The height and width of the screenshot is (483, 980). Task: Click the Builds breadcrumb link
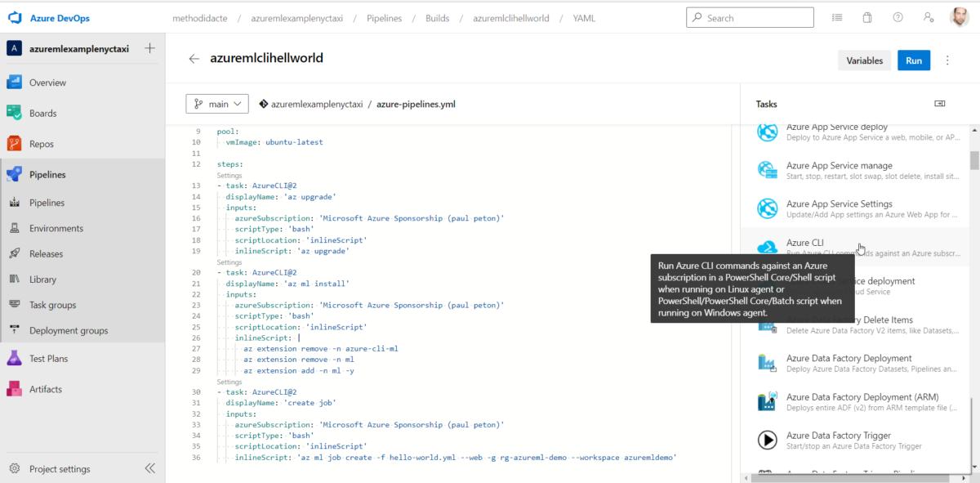(x=437, y=17)
